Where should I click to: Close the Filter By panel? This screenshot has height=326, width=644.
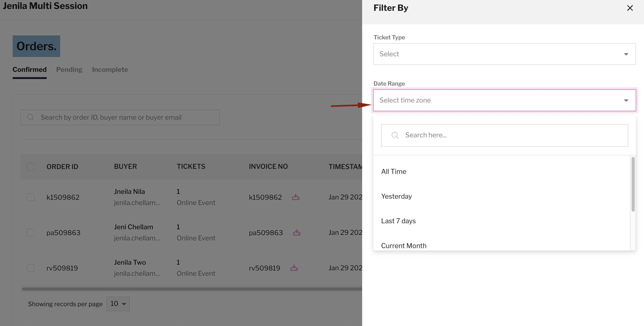630,8
